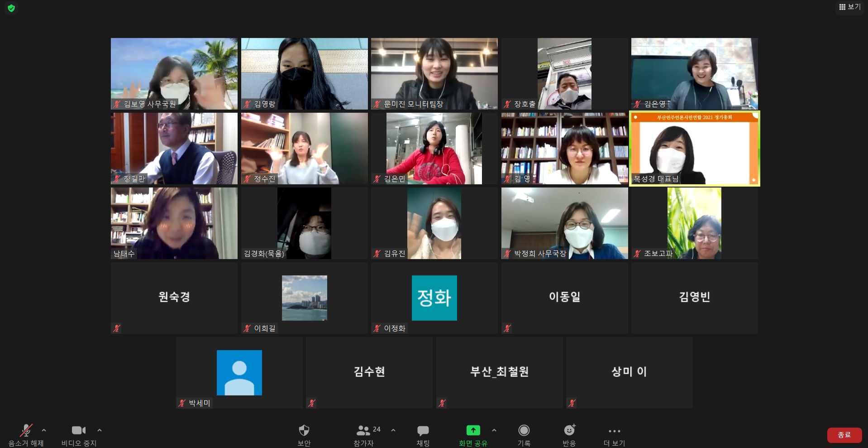Screen dimensions: 868x448
Task: Select 박세미 default avatar tile
Action: [x=239, y=372]
